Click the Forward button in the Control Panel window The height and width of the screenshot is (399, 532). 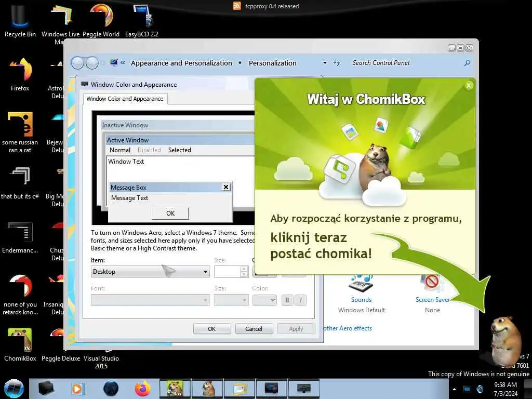point(92,63)
